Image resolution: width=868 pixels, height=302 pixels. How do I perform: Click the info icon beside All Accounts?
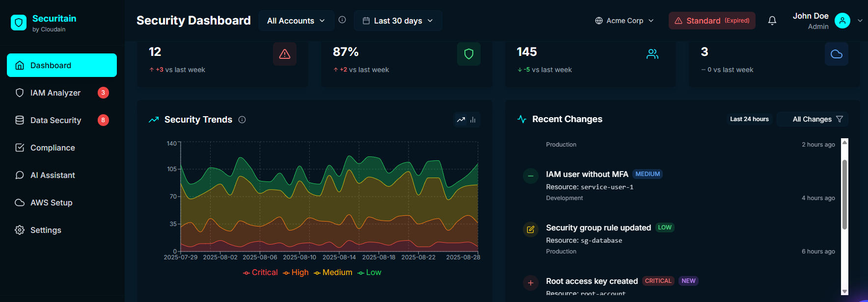click(342, 20)
